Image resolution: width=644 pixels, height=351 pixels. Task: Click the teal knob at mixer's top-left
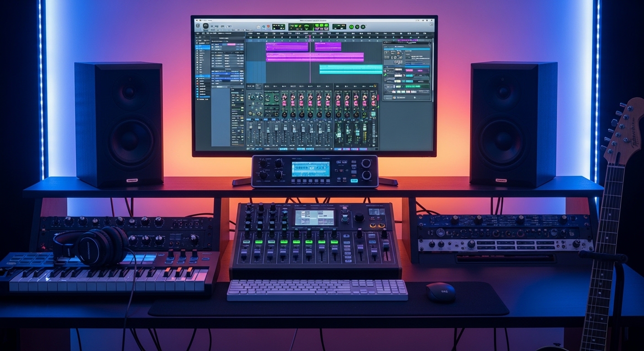click(x=252, y=97)
